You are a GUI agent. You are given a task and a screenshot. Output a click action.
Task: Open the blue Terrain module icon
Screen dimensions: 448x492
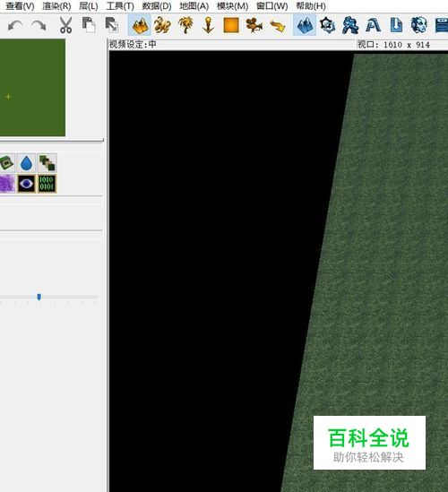point(305,25)
